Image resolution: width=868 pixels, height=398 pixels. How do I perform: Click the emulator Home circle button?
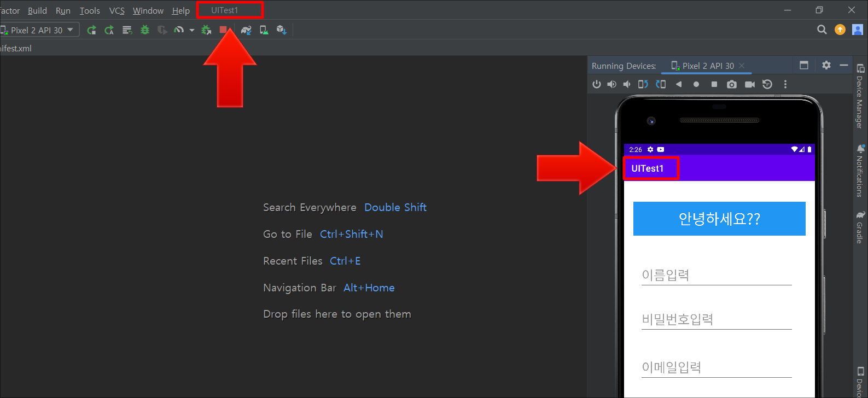click(x=696, y=84)
